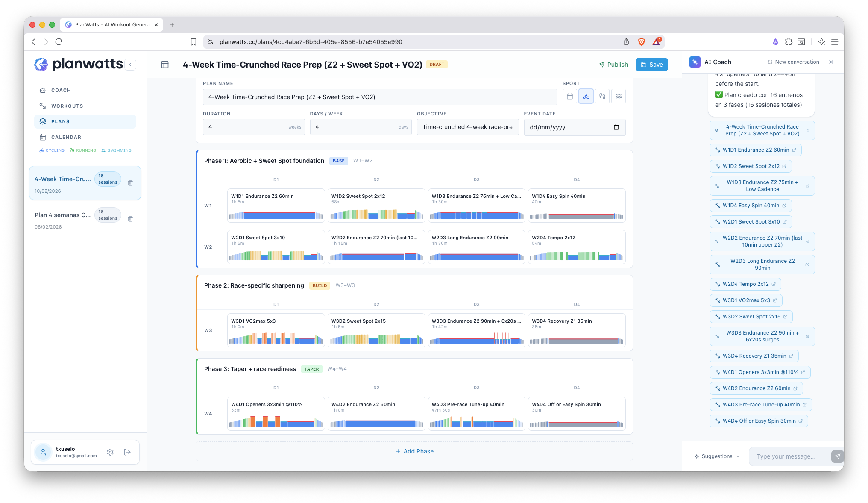Screen dimensions: 868x503
Task: Toggle the layout panel icon beside the plan title
Action: click(x=165, y=65)
